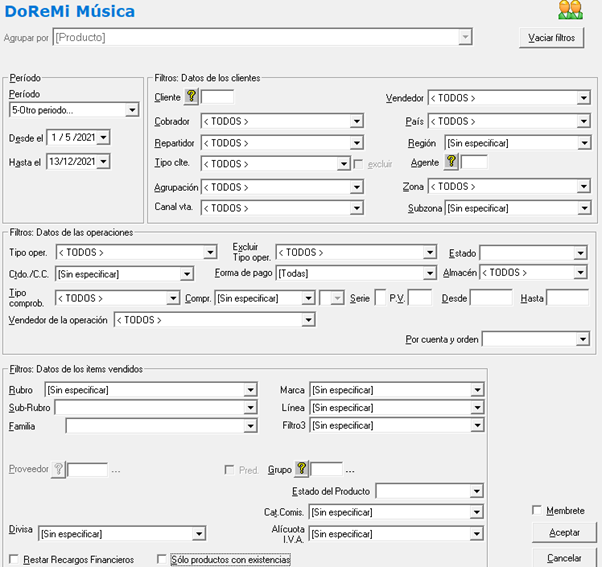Image resolution: width=602 pixels, height=567 pixels.
Task: Click the Cliente lookup help icon
Action: pos(192,97)
